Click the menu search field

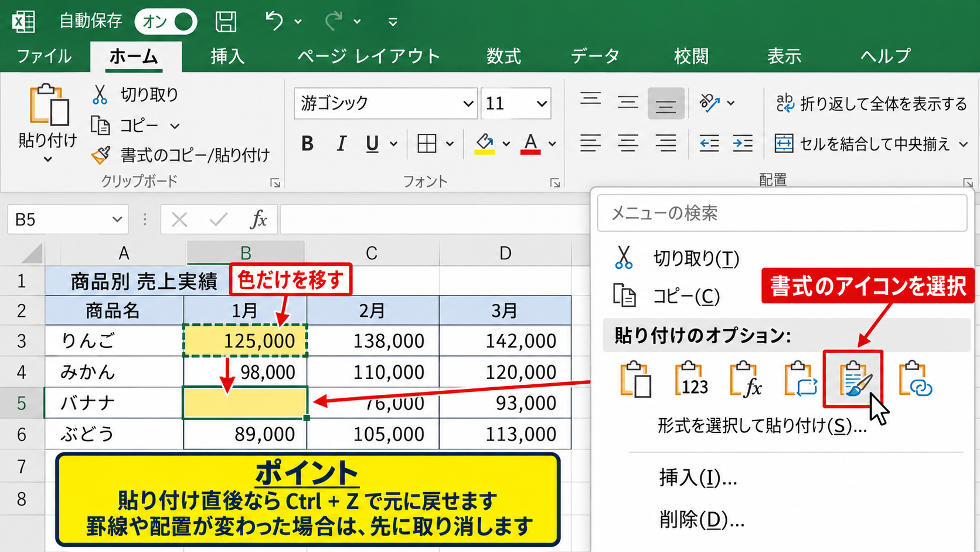click(782, 213)
